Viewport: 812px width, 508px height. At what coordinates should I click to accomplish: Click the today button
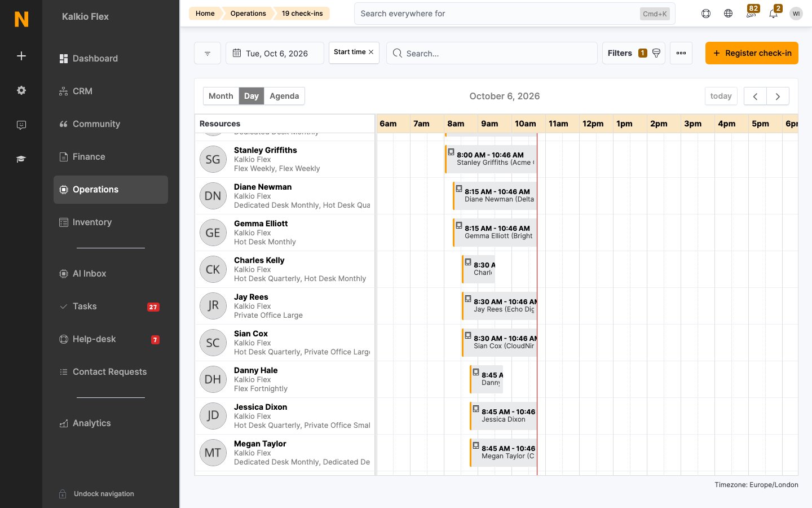pos(721,96)
